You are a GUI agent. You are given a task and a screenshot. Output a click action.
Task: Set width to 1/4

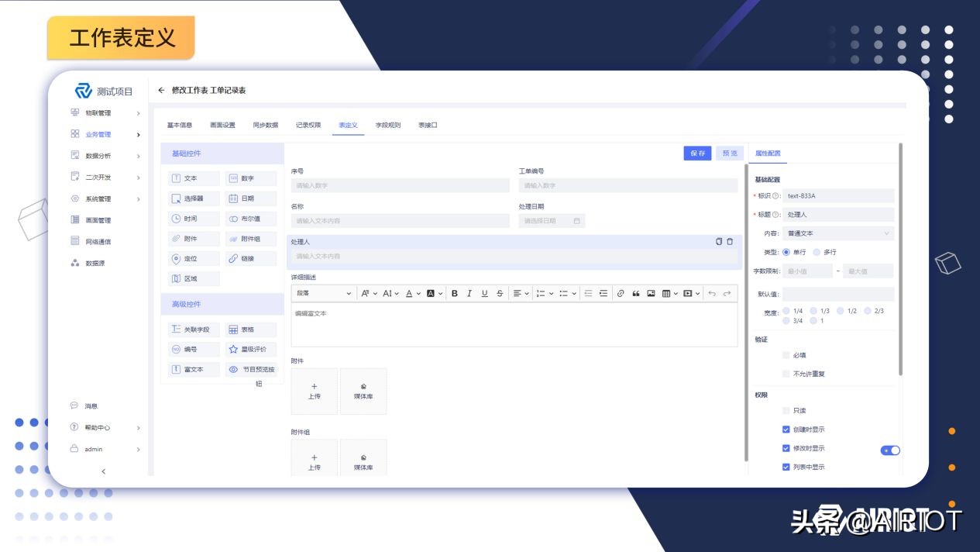click(x=786, y=311)
